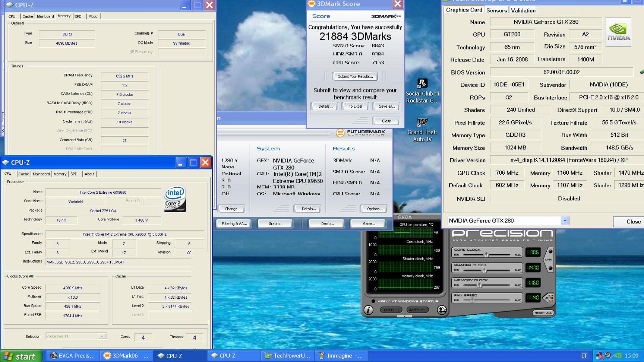Click Game button in 3DMark06
Viewport: 644px width, 362px height.
[x=369, y=223]
